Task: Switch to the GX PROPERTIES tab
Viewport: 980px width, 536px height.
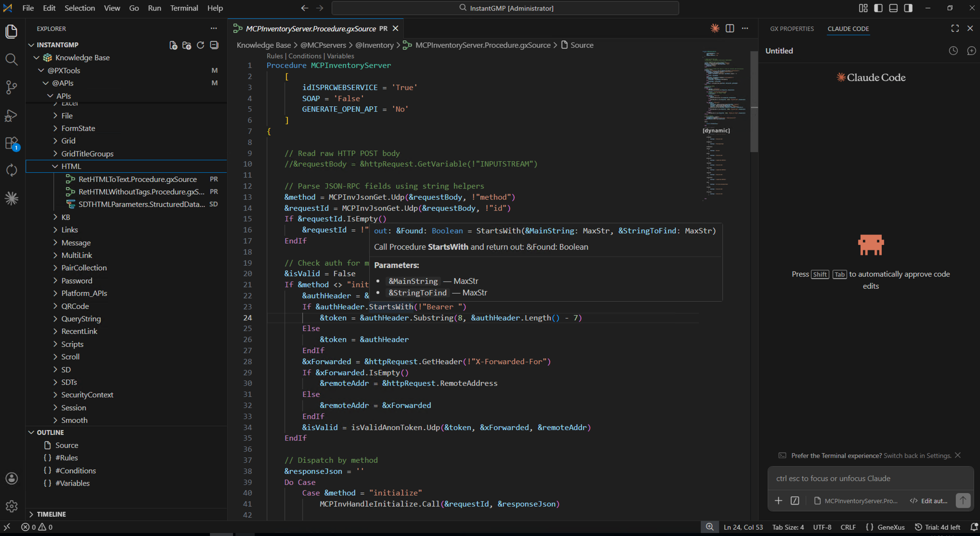Action: pos(792,28)
